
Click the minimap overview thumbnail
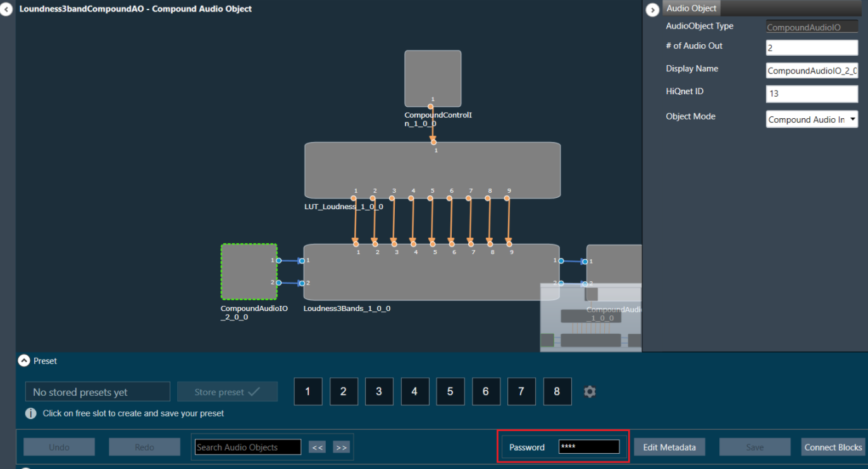coord(590,317)
